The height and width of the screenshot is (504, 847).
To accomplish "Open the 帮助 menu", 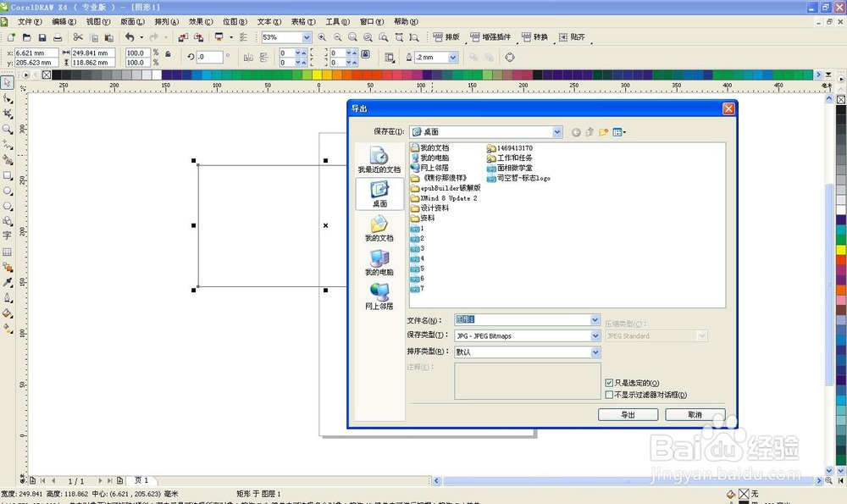I will click(x=406, y=22).
